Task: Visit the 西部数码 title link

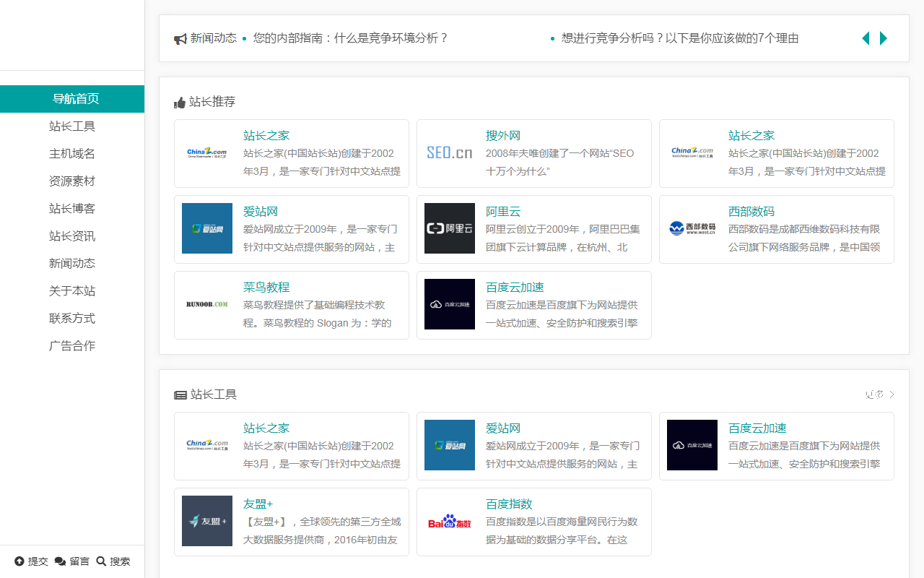Action: (x=751, y=212)
